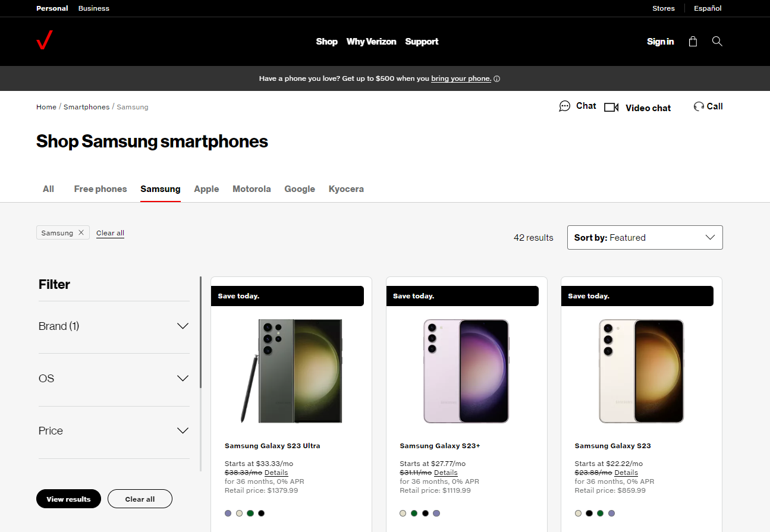Remove the Samsung filter chip via X
Viewport: 770px width, 532px height.
pos(81,233)
